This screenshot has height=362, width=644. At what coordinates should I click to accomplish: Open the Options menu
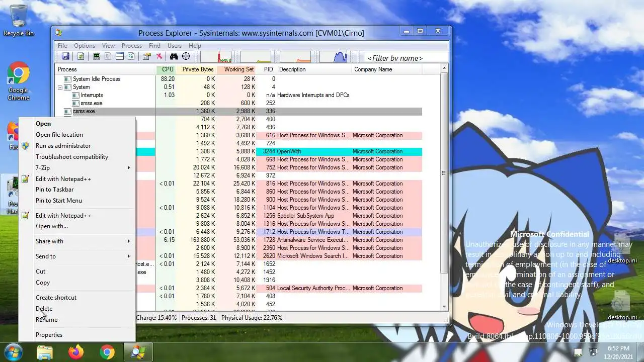pyautogui.click(x=85, y=45)
